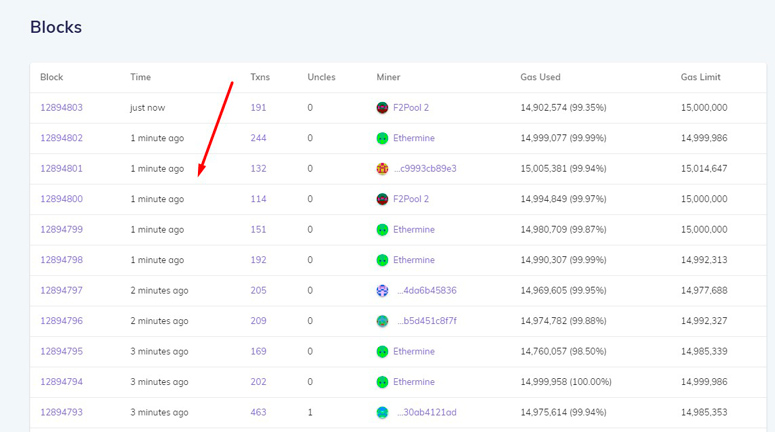
Task: Click the Miner column header
Action: click(388, 77)
